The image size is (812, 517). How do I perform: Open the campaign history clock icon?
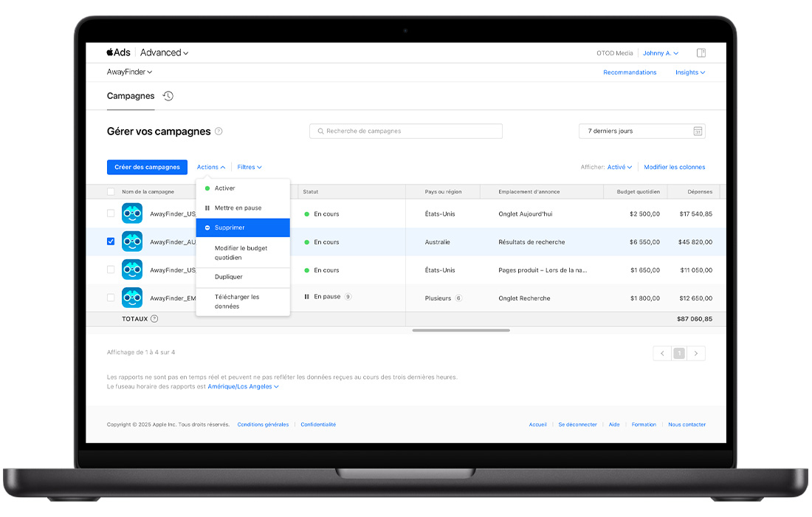pos(168,96)
